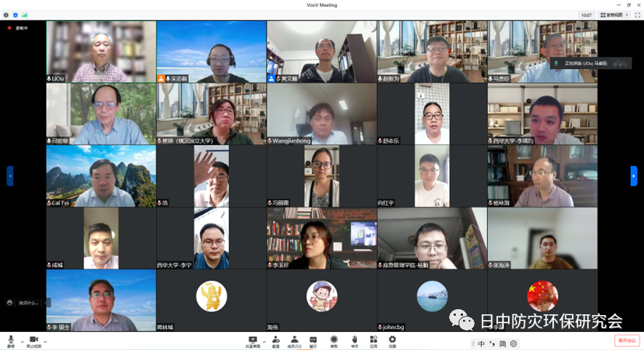Open the Share Screen tool
The image size is (644, 350).
coord(253,340)
